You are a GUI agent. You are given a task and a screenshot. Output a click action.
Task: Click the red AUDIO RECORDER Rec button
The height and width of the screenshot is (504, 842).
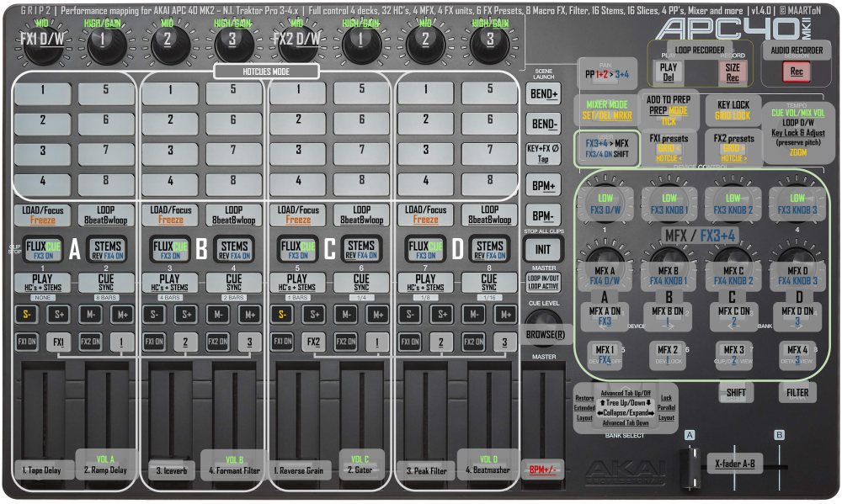[797, 72]
